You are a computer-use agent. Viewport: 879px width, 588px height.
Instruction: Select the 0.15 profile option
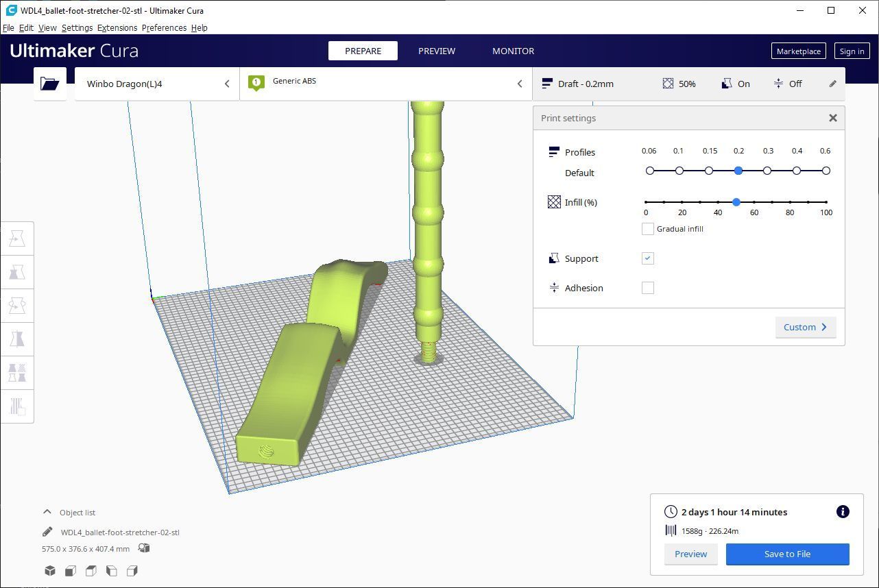click(x=709, y=171)
